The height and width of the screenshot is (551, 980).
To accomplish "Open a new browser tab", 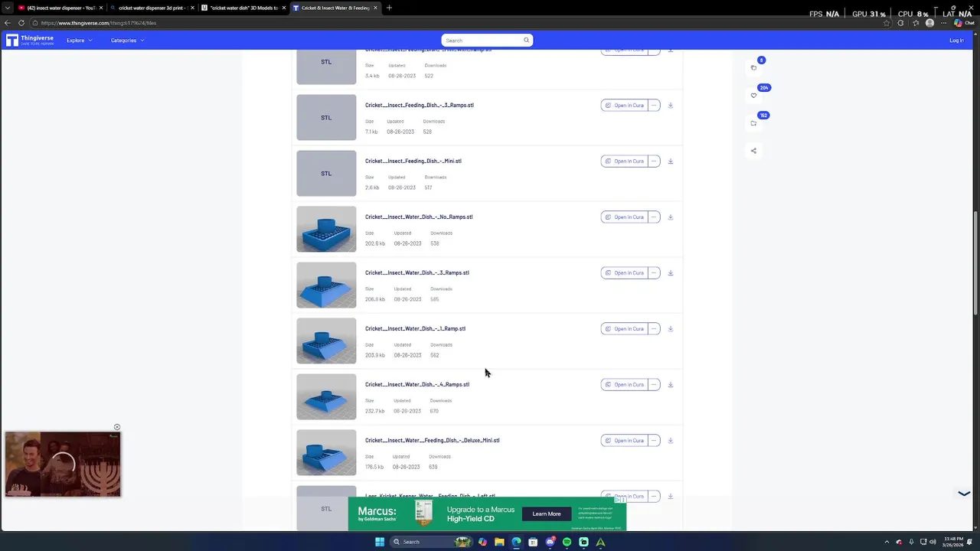I will point(389,8).
